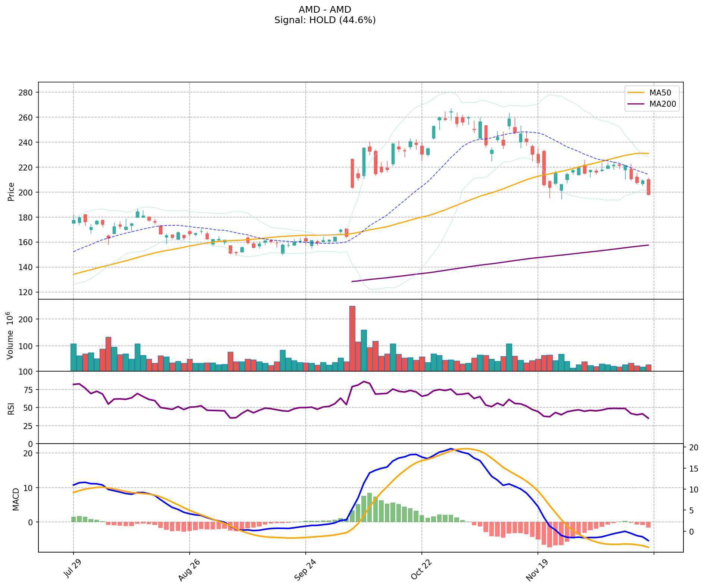This screenshot has height=588, width=704.
Task: Click the 75 tick on RSI axis
Action: pos(28,390)
